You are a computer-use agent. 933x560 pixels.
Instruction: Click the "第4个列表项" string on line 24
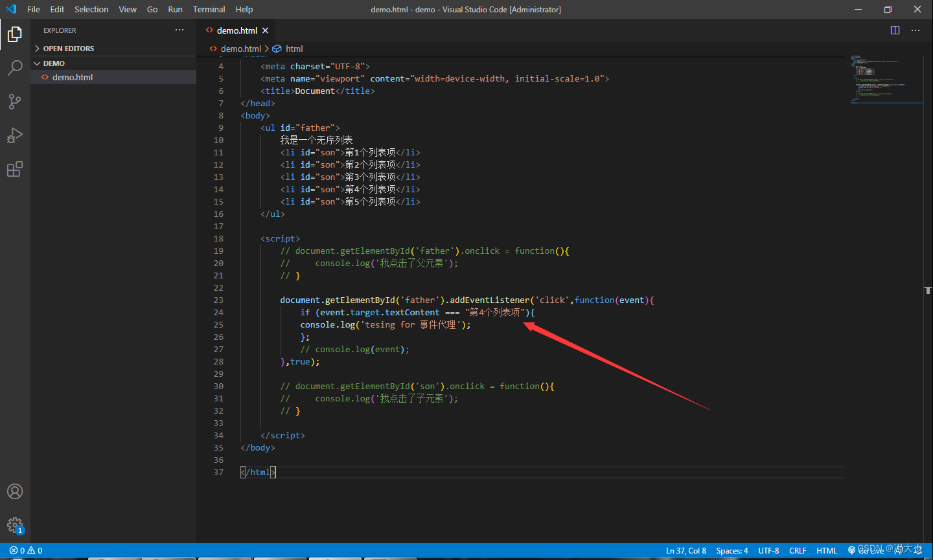[495, 312]
